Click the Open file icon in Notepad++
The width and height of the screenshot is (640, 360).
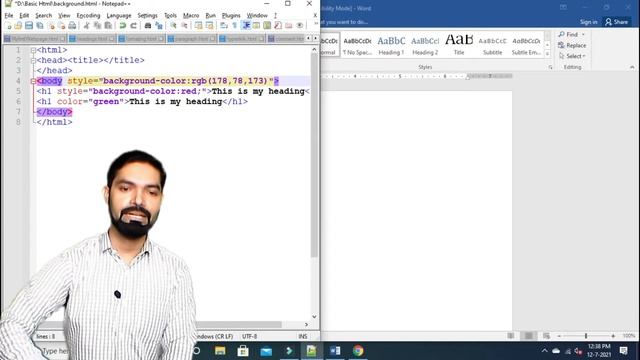(x=18, y=26)
